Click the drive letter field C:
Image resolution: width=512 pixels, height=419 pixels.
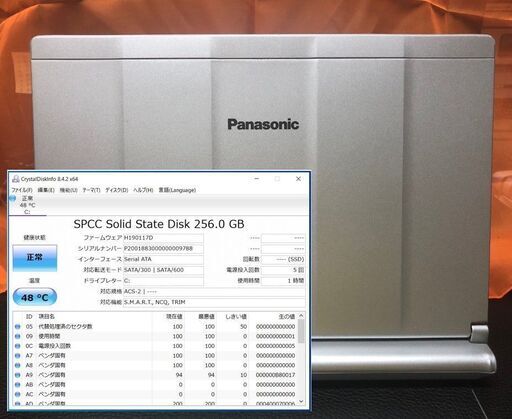(163, 281)
